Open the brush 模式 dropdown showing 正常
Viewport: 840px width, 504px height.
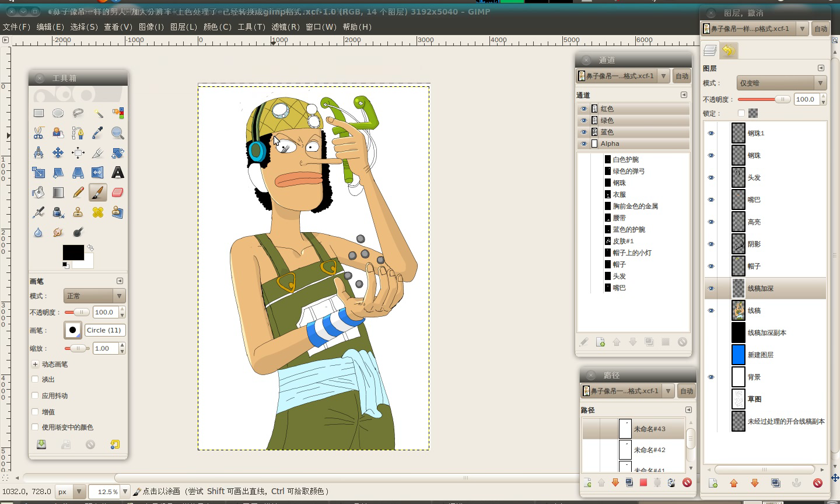tap(94, 296)
